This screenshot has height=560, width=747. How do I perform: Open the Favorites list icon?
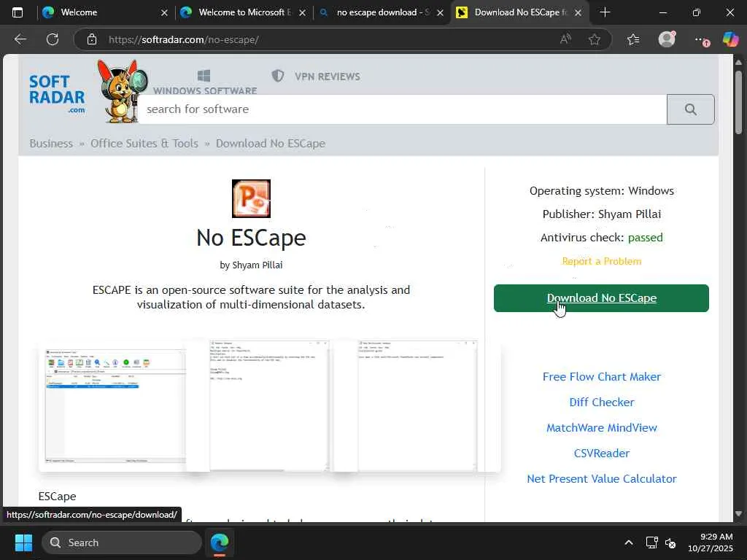633,39
